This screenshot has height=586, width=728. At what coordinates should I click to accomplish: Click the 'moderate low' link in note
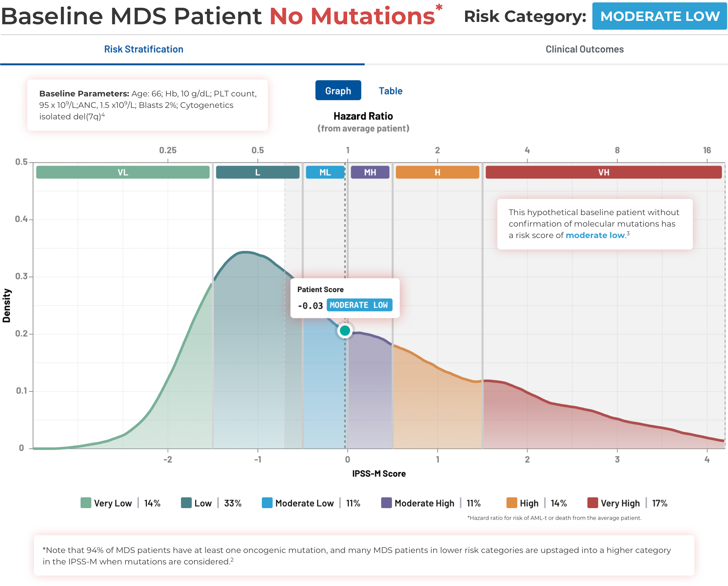pyautogui.click(x=595, y=235)
